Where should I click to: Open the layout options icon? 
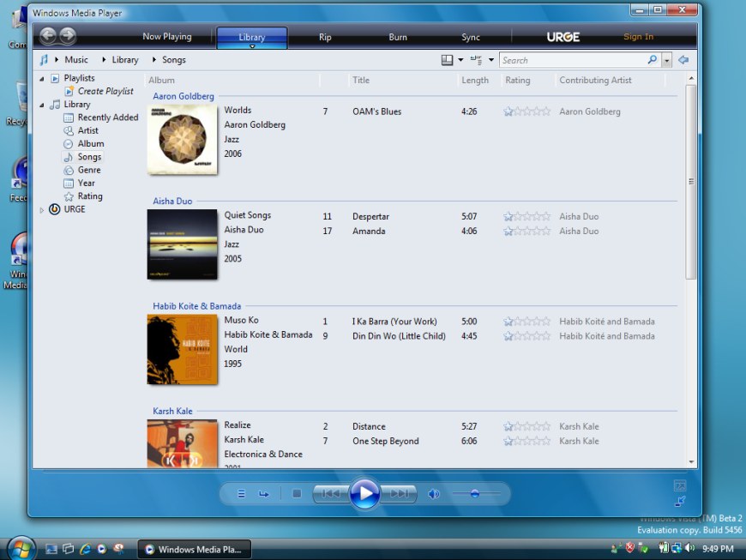tap(447, 60)
